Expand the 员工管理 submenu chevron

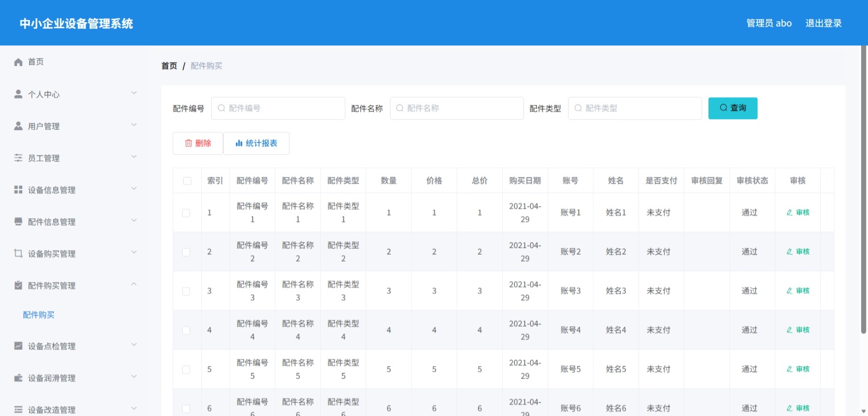tap(134, 157)
